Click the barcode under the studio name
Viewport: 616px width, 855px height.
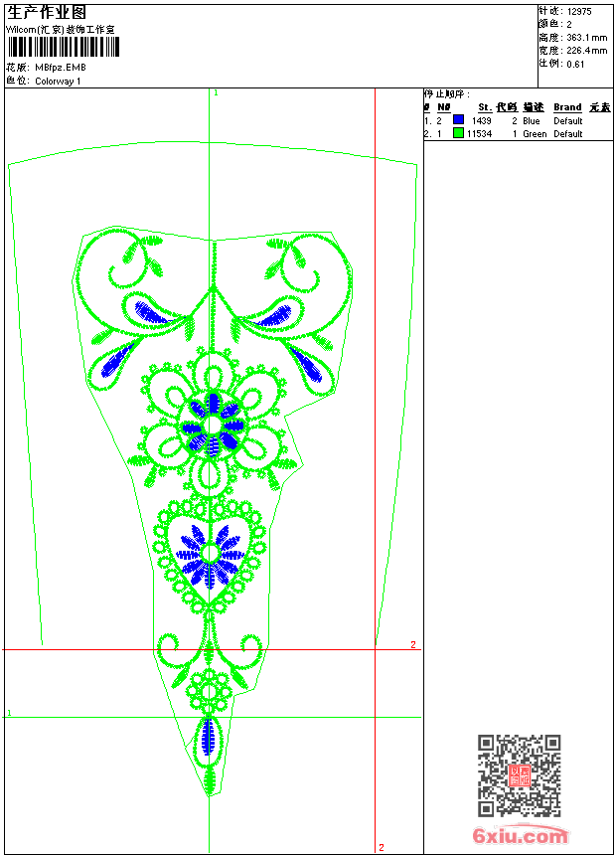coord(64,47)
